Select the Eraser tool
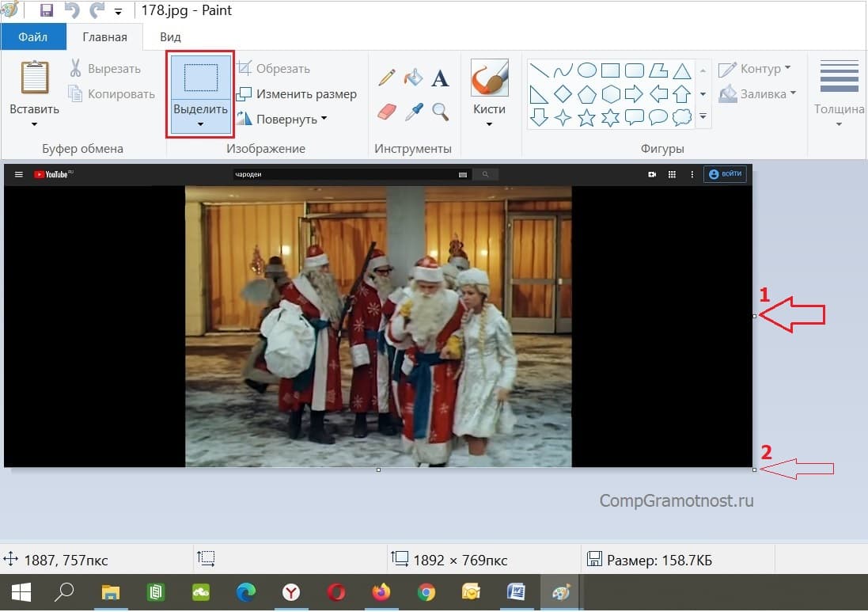 (x=386, y=112)
